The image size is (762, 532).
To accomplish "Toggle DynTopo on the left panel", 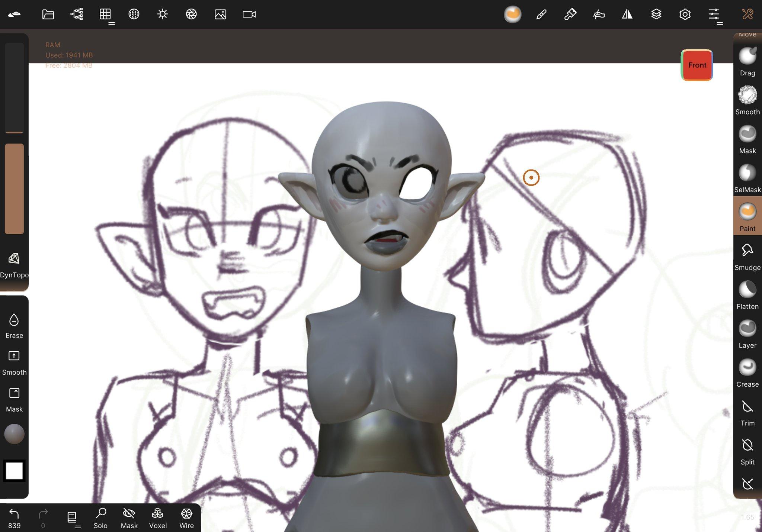I will [x=14, y=265].
